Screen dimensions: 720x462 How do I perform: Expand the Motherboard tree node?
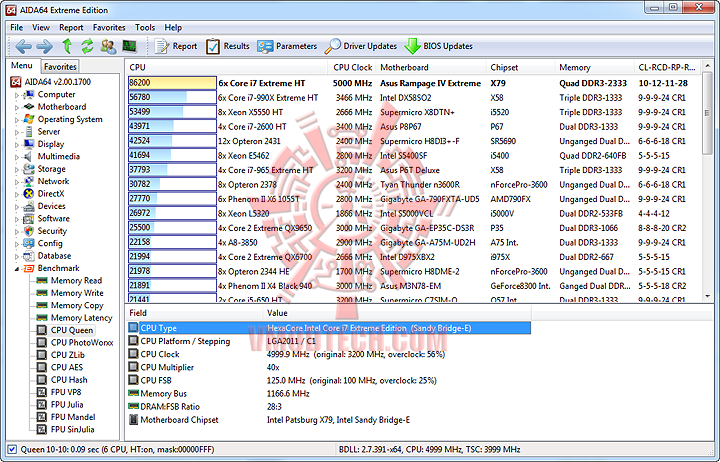pos(17,107)
